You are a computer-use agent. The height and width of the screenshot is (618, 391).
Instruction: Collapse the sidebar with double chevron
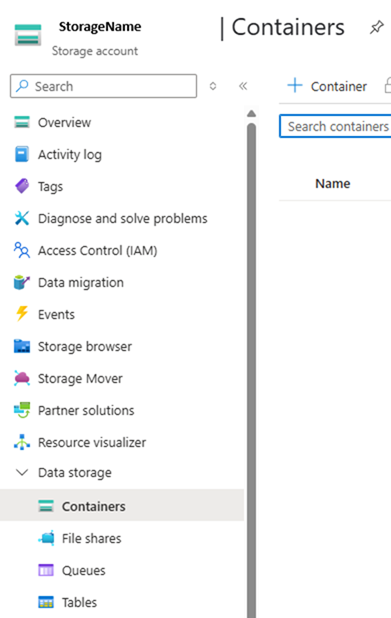(x=243, y=86)
